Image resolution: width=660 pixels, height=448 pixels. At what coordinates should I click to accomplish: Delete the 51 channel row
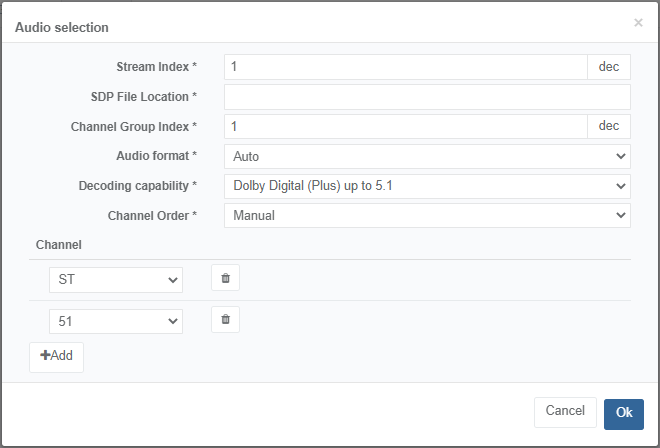pyautogui.click(x=225, y=320)
